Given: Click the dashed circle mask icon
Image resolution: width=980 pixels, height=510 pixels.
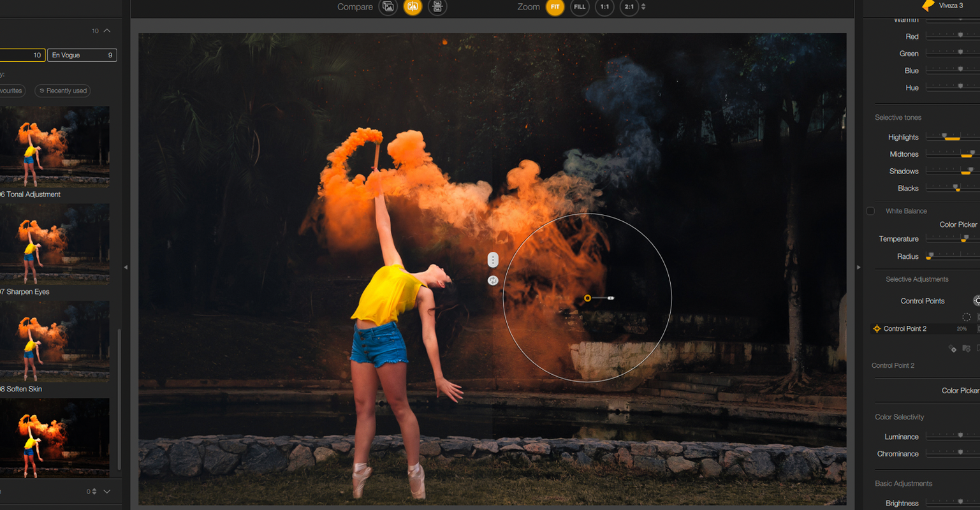Looking at the screenshot, I should pyautogui.click(x=967, y=317).
